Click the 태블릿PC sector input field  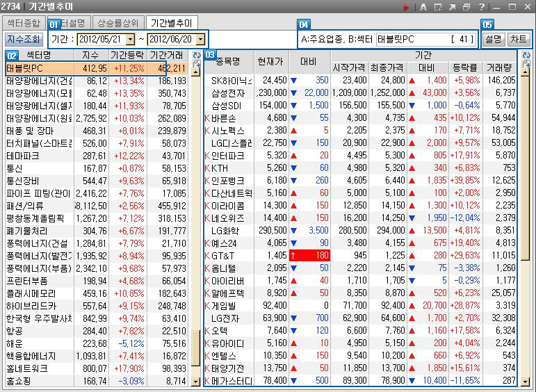click(425, 40)
